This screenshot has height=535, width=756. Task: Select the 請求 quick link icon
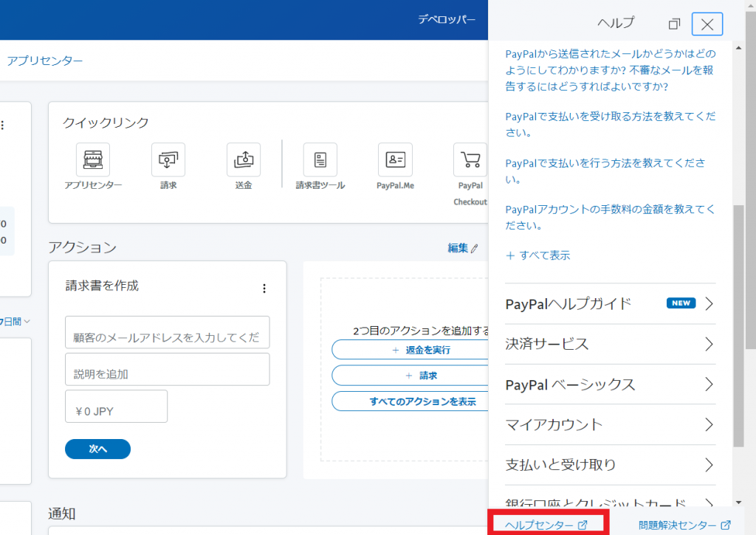coord(167,159)
